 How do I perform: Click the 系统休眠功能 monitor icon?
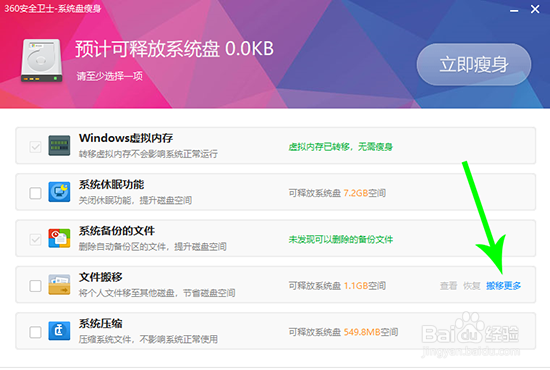pyautogui.click(x=59, y=192)
